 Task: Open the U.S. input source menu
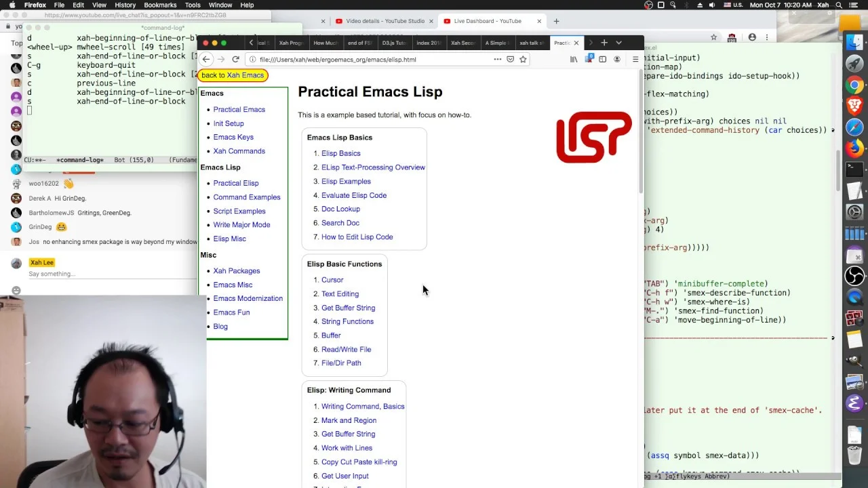point(733,5)
